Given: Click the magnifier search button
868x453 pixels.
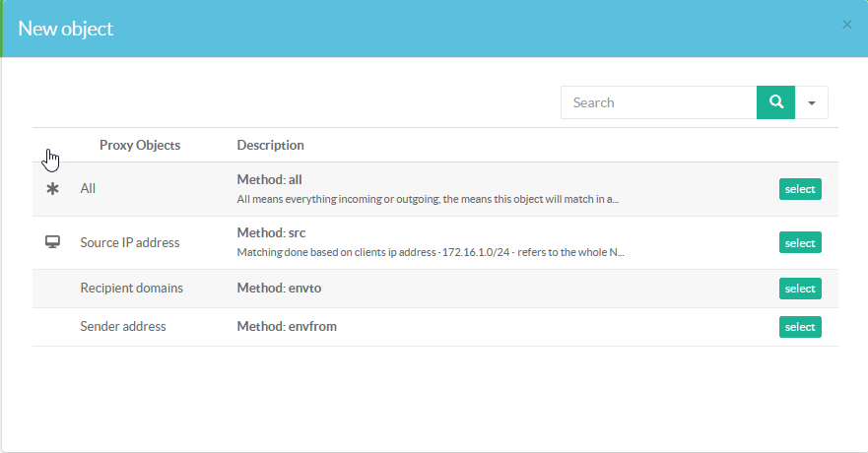Looking at the screenshot, I should tap(775, 102).
